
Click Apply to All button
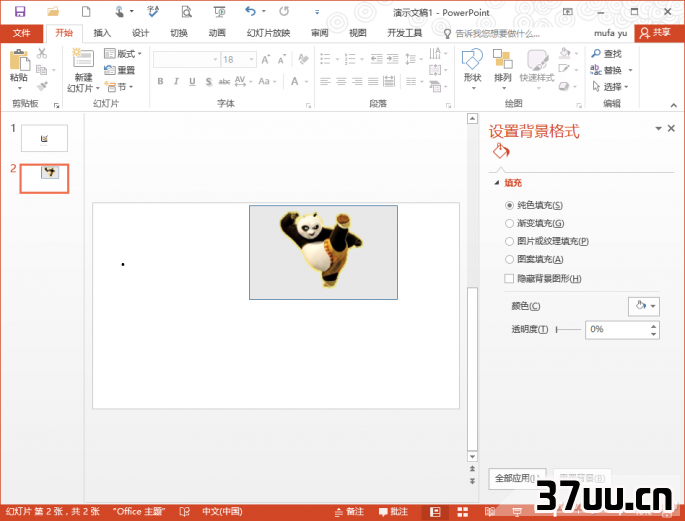[x=517, y=478]
